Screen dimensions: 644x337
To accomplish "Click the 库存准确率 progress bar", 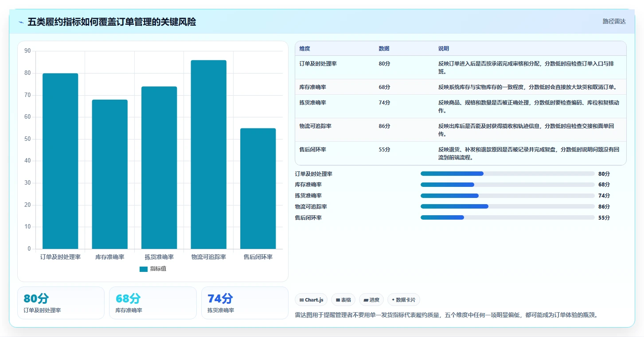I will tap(507, 185).
